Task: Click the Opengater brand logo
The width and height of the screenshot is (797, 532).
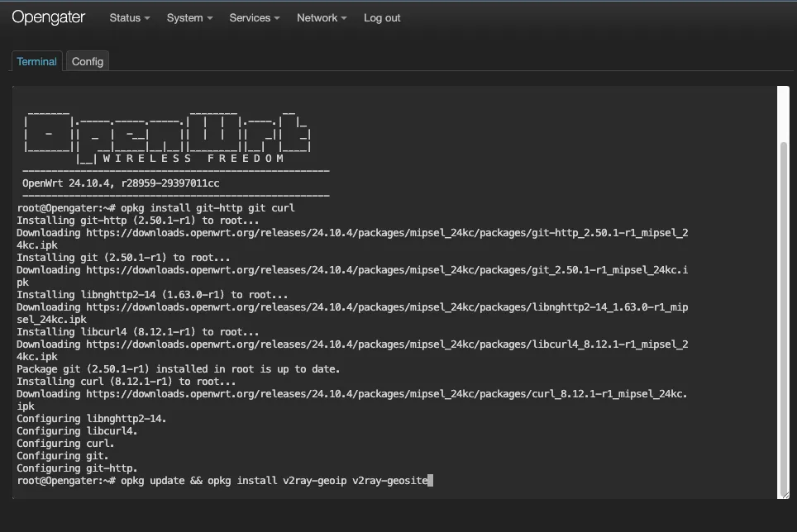Action: tap(48, 17)
